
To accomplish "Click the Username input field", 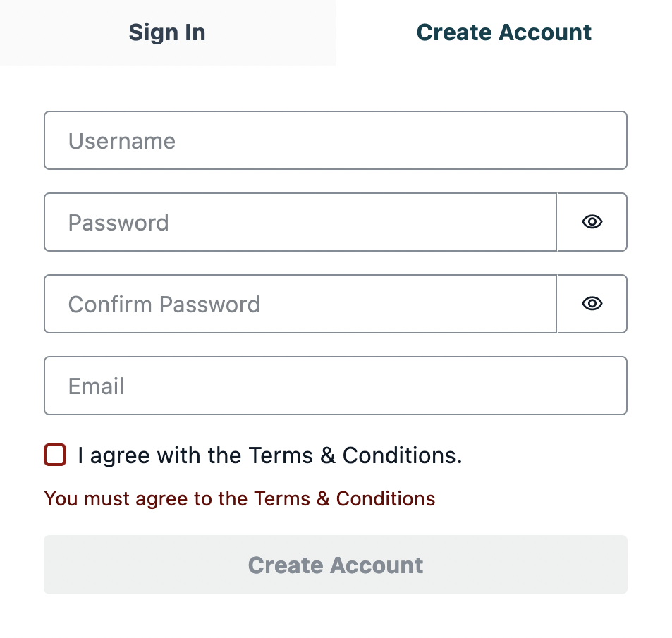I will click(x=336, y=140).
